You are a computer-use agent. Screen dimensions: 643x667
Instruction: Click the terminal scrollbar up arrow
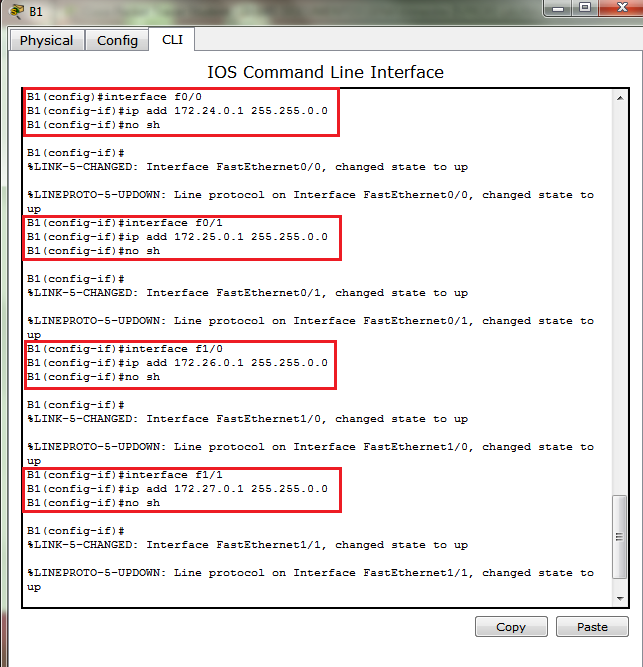click(x=620, y=98)
